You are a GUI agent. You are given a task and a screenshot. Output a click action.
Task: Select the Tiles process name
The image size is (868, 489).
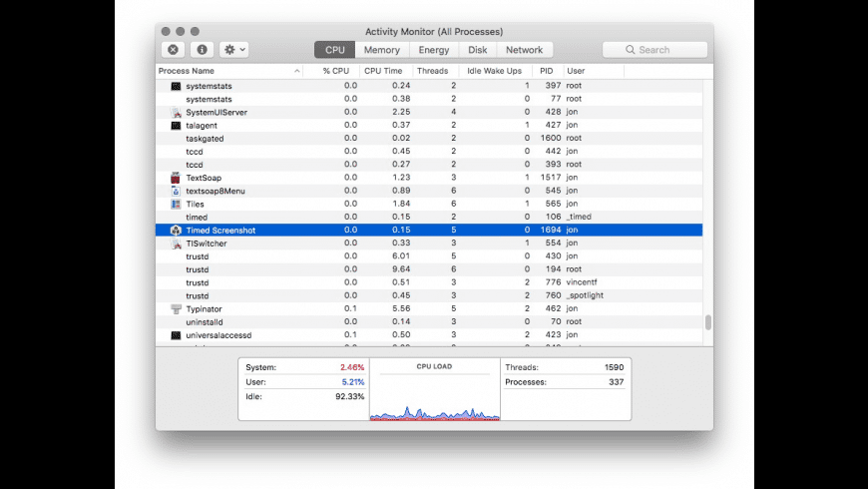tap(195, 204)
